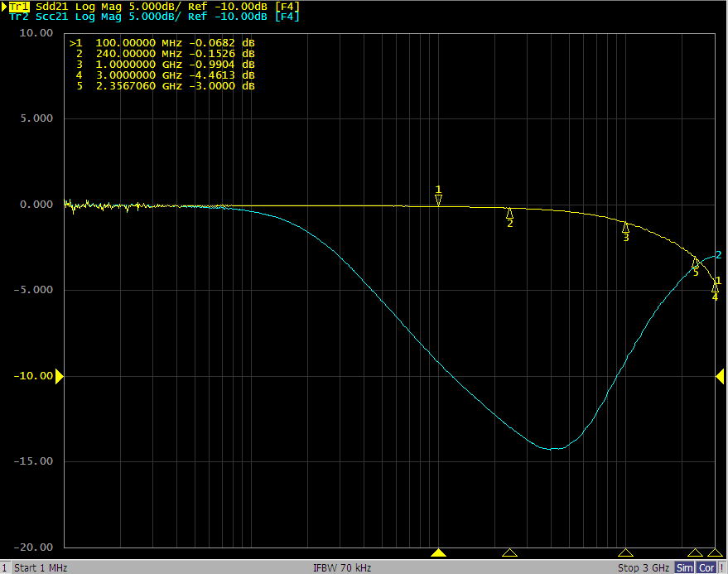Click the hollow marker 3 indicator on frequency axis

(x=626, y=552)
